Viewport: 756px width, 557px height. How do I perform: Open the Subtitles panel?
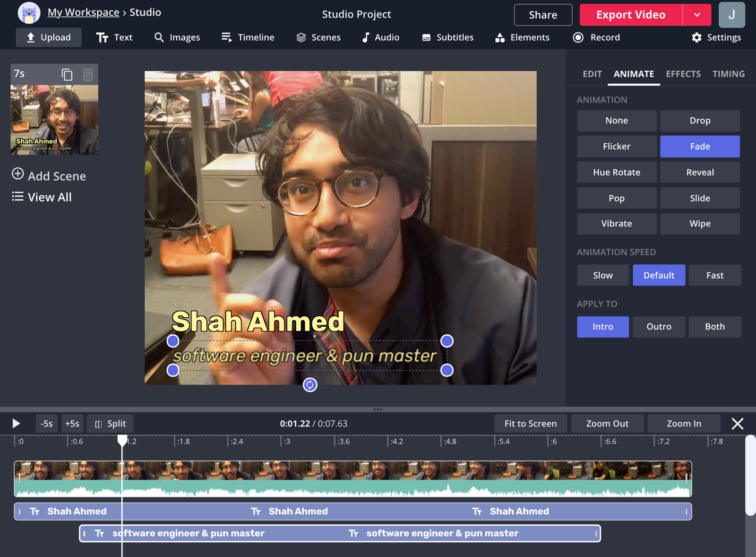click(447, 37)
